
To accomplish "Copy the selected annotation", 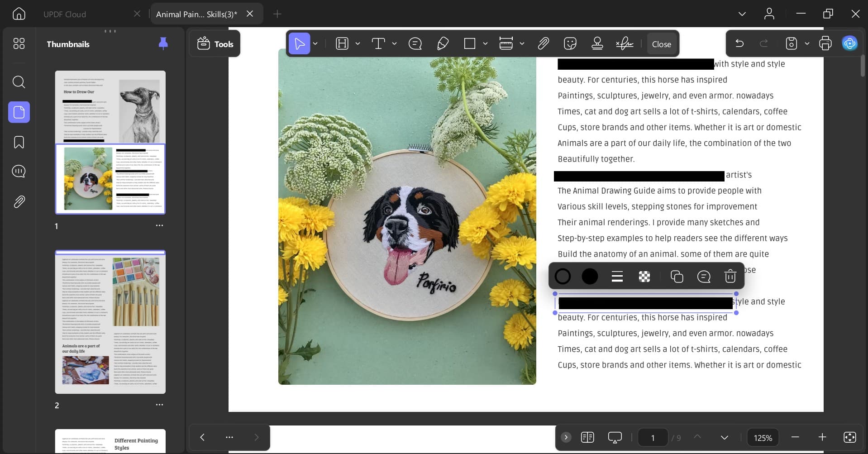I will [677, 277].
